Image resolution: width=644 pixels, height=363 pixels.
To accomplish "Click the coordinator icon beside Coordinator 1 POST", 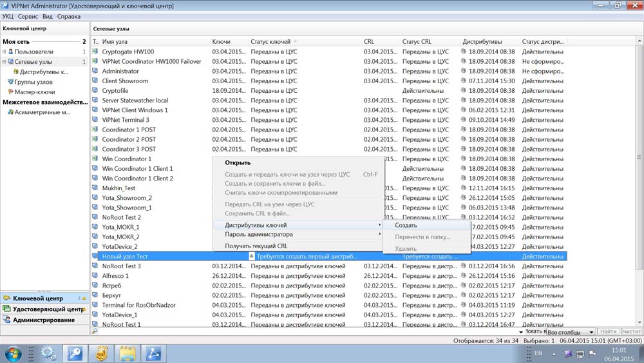I will (95, 129).
